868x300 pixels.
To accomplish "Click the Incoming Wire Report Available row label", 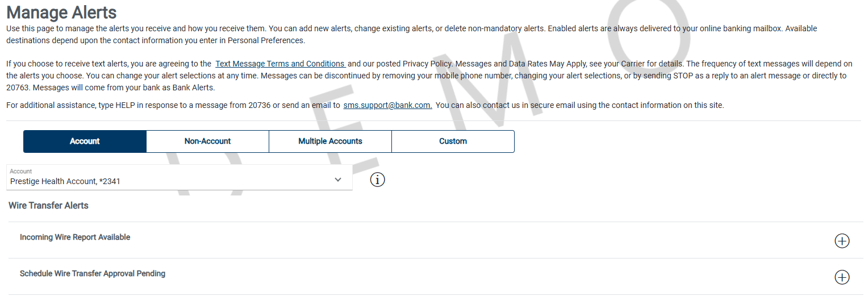I will (75, 238).
